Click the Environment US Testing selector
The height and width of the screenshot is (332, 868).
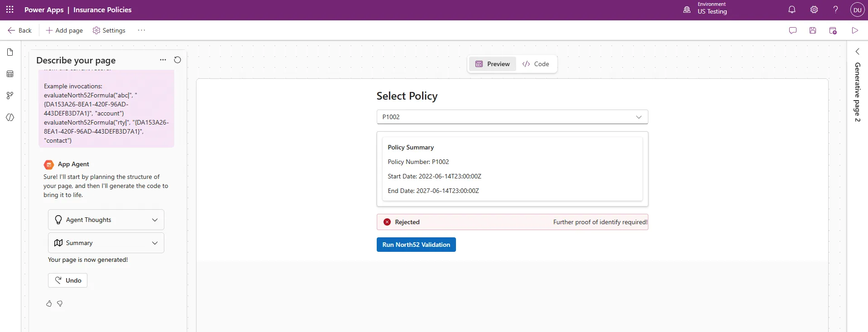(x=705, y=9)
